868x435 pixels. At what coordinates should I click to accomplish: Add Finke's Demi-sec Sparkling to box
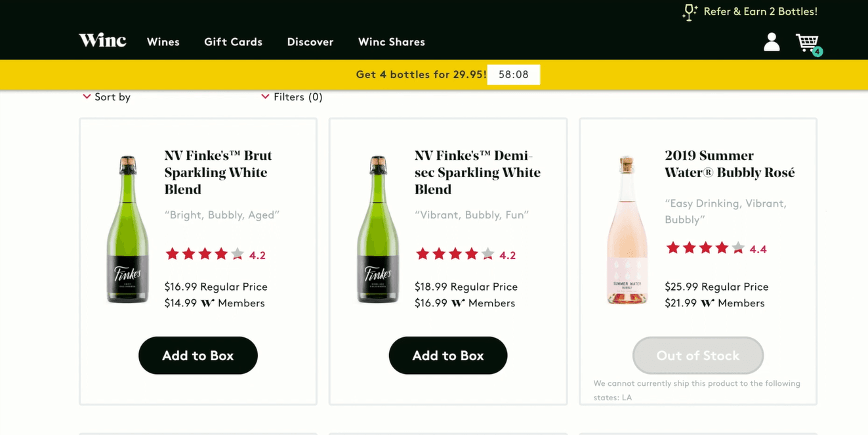coord(448,356)
